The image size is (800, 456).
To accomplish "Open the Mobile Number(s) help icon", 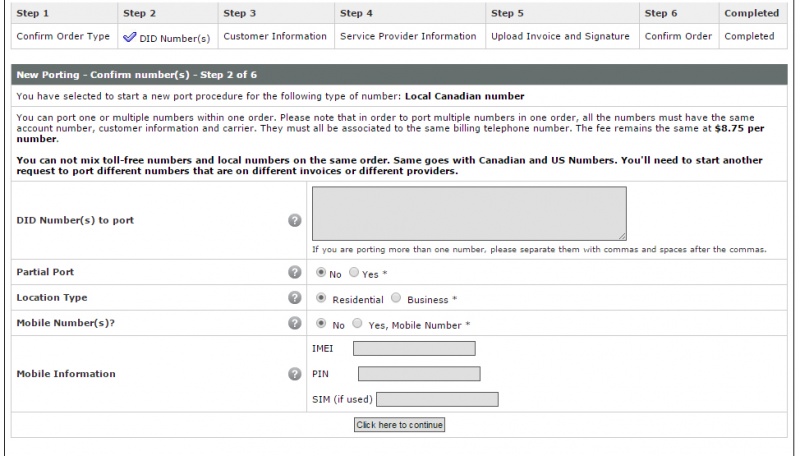I will (294, 323).
